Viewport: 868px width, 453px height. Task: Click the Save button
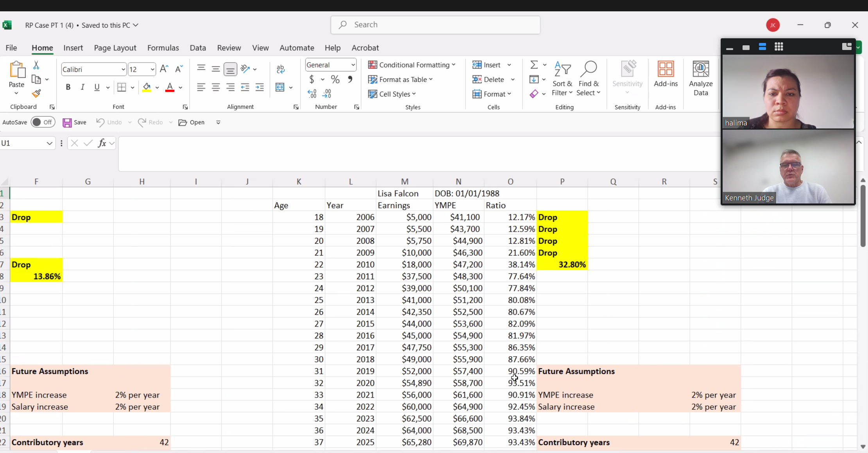tap(75, 122)
